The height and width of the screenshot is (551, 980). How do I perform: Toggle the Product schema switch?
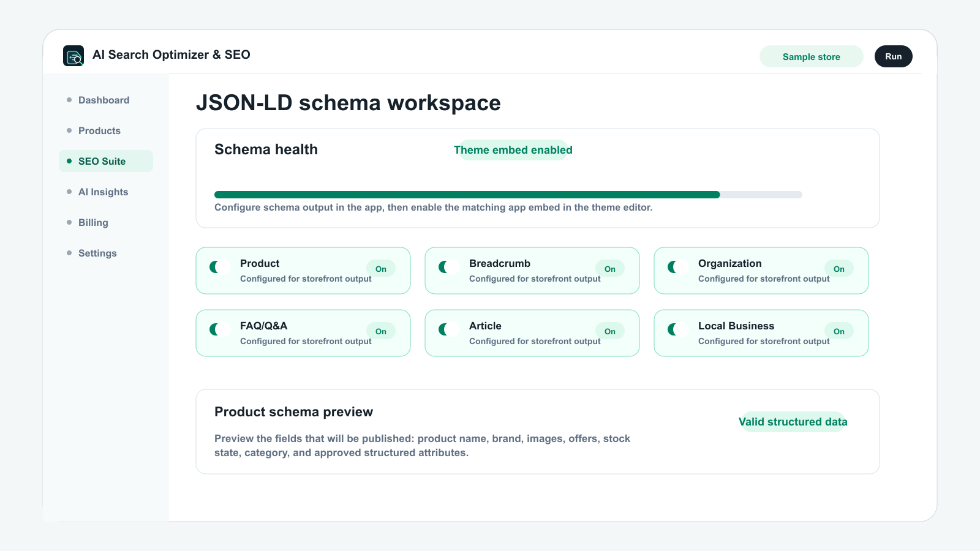click(x=219, y=267)
